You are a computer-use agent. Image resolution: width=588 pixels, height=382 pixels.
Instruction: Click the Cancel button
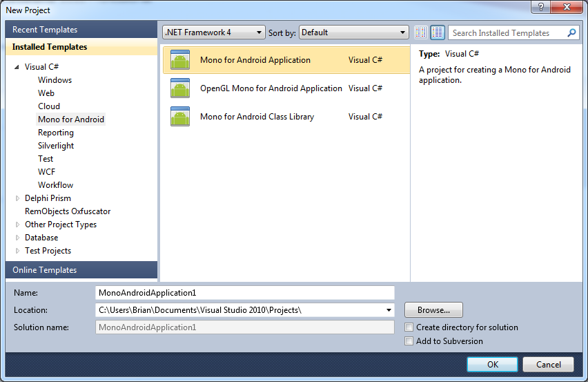tap(548, 364)
